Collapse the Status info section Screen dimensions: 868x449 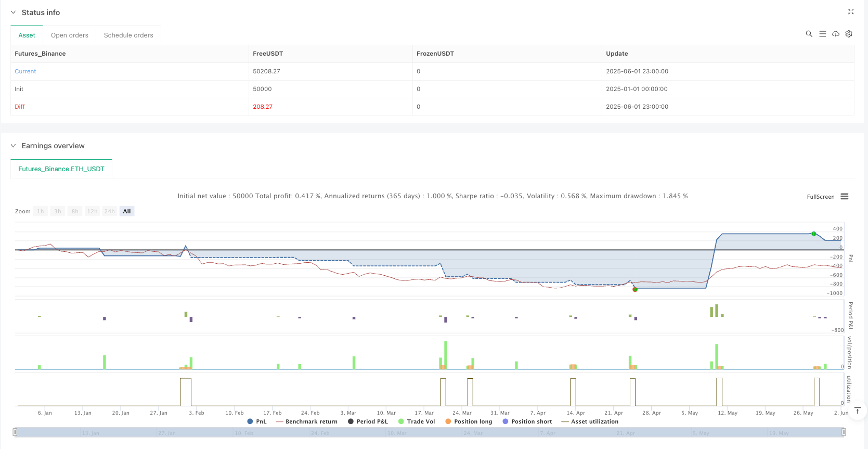(14, 12)
